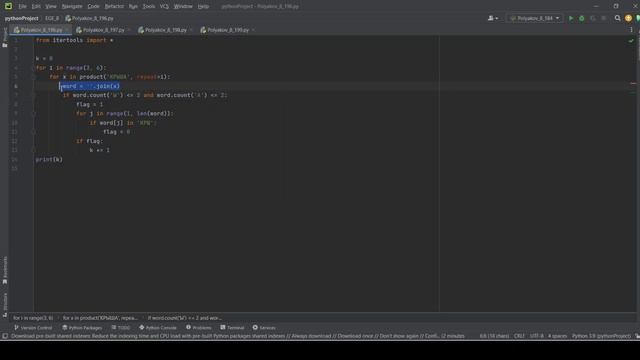Click the PyCharm application logo icon
The height and width of the screenshot is (360, 640).
coord(8,6)
